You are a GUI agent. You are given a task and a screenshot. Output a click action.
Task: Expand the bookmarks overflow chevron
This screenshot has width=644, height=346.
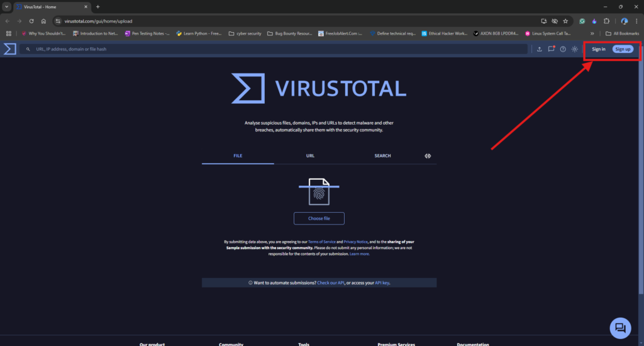tap(592, 33)
